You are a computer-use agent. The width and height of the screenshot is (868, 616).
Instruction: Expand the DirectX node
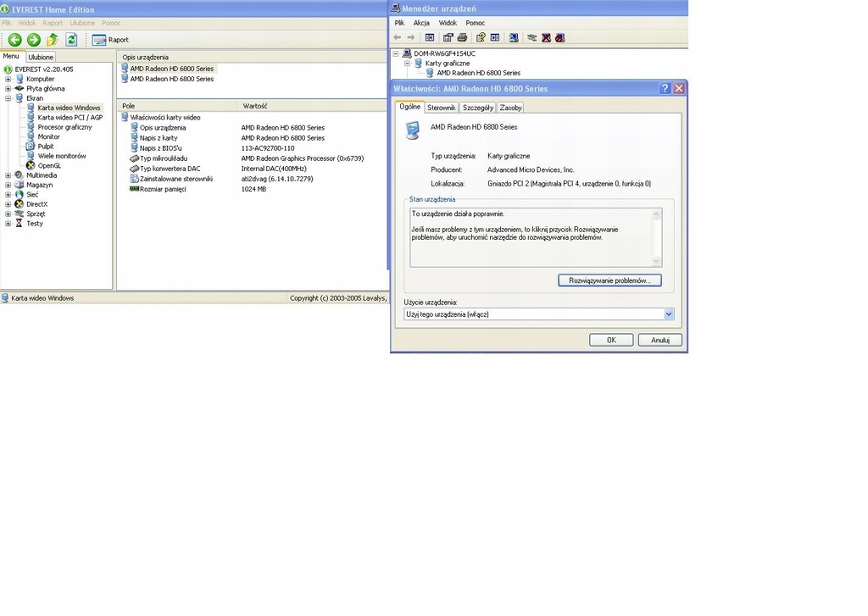pyautogui.click(x=8, y=204)
